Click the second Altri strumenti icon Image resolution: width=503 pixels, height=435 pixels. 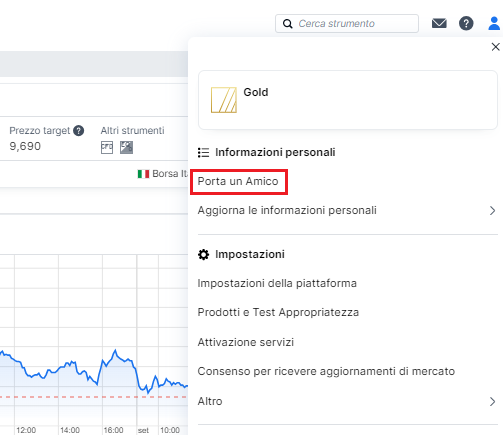click(126, 147)
